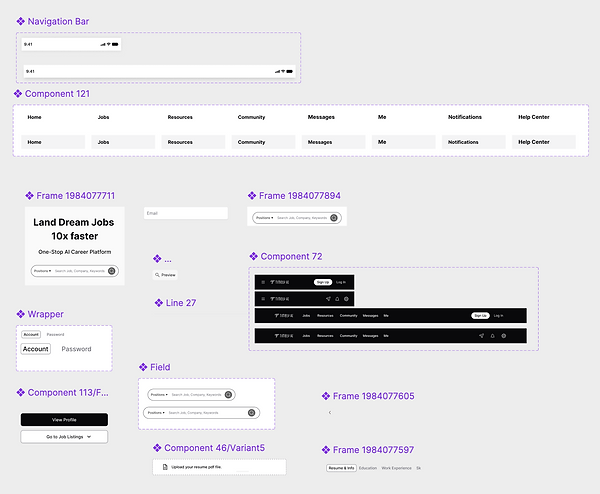Open Positions dropdown in Frame 1984077894
The height and width of the screenshot is (494, 600).
[265, 218]
